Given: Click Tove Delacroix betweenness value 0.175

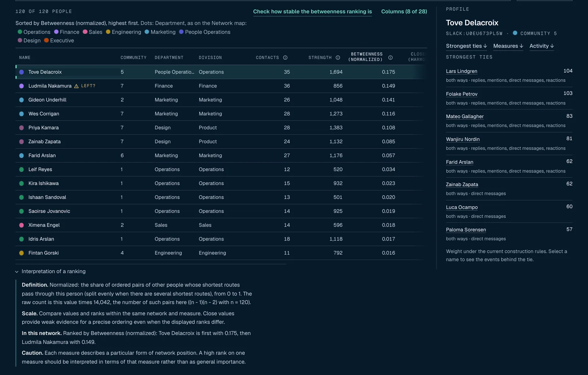Looking at the screenshot, I should pos(388,72).
